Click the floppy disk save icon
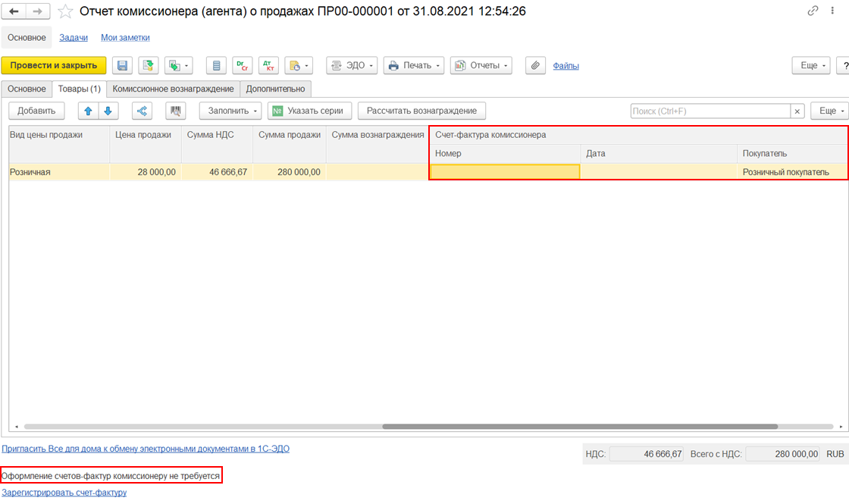The image size is (849, 504). pos(122,65)
